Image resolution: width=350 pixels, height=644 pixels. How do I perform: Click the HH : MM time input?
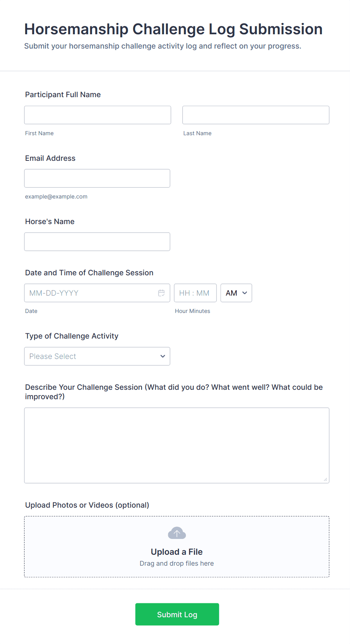pos(195,293)
